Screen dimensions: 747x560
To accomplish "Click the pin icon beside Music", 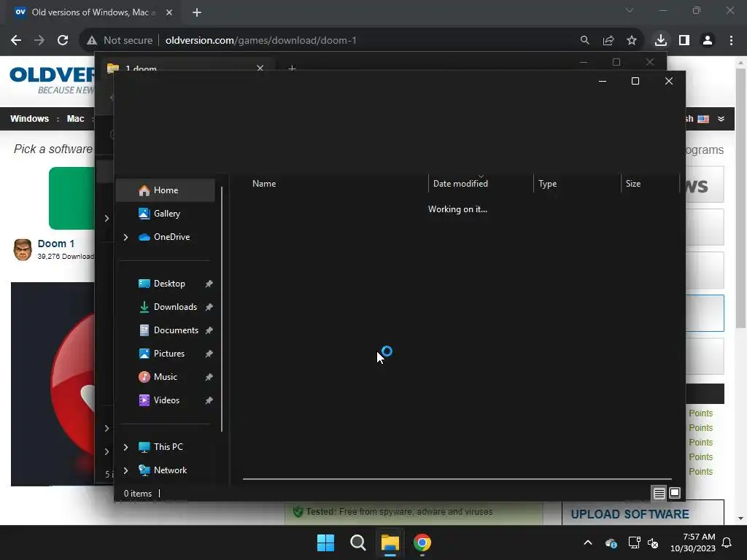I will click(209, 377).
